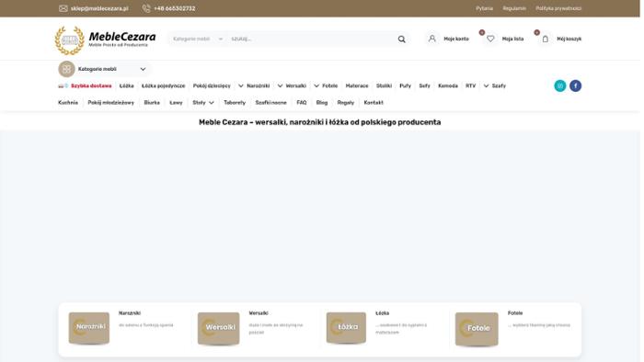The height and width of the screenshot is (362, 644).
Task: Open the Pokój młodzieżowy menu item
Action: (111, 103)
